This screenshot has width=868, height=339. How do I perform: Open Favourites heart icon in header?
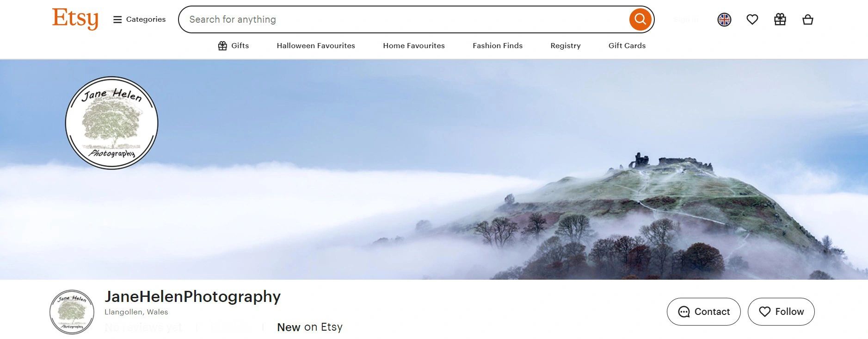pyautogui.click(x=752, y=19)
